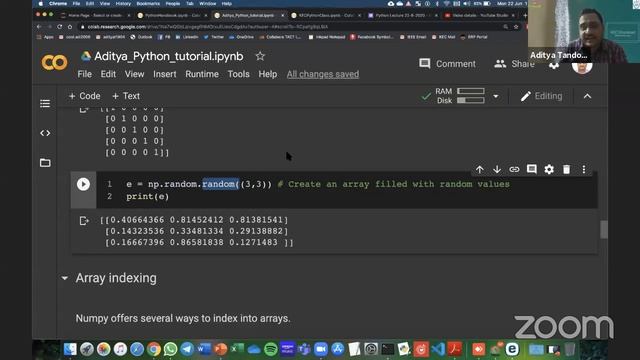Click the RAM usage bar
Viewport: 640px width, 360px height.
point(471,91)
